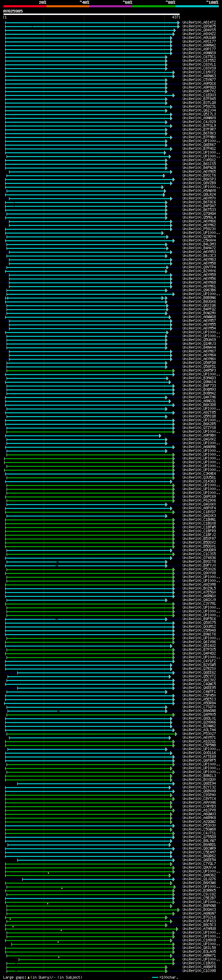Select label UniRef100_B9WIT6
Image resolution: width=222 pixels, height=980 pixels.
pyautogui.click(x=199, y=634)
